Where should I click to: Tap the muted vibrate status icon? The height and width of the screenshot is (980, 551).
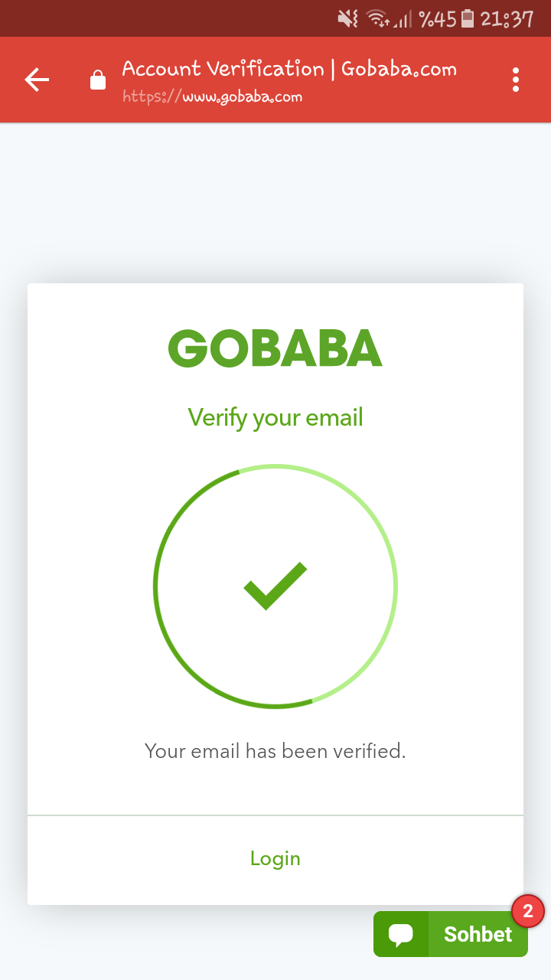tap(348, 18)
